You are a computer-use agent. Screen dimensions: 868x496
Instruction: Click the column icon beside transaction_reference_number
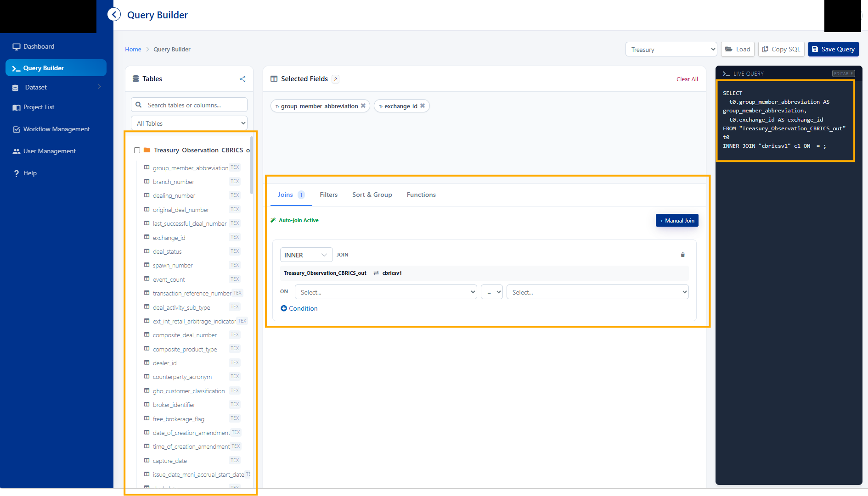pyautogui.click(x=147, y=293)
